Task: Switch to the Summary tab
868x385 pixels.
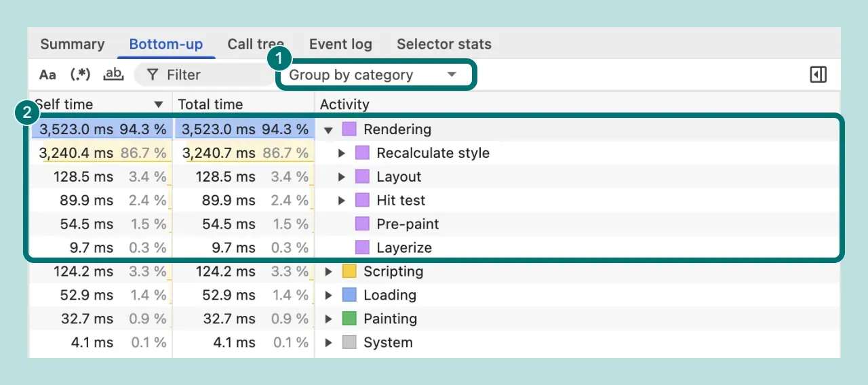Action: point(73,44)
